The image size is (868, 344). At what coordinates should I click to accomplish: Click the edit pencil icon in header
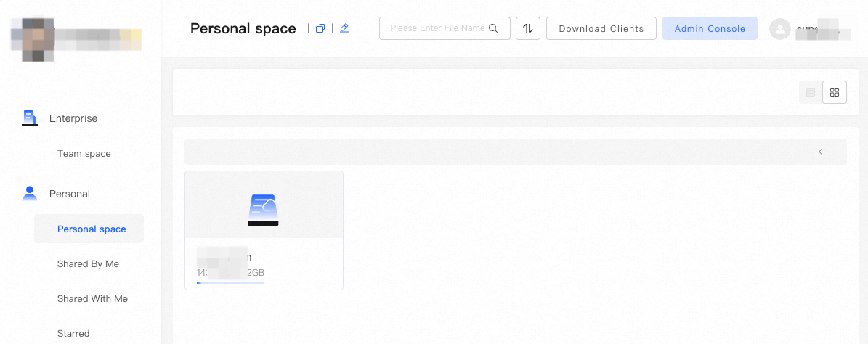[344, 28]
